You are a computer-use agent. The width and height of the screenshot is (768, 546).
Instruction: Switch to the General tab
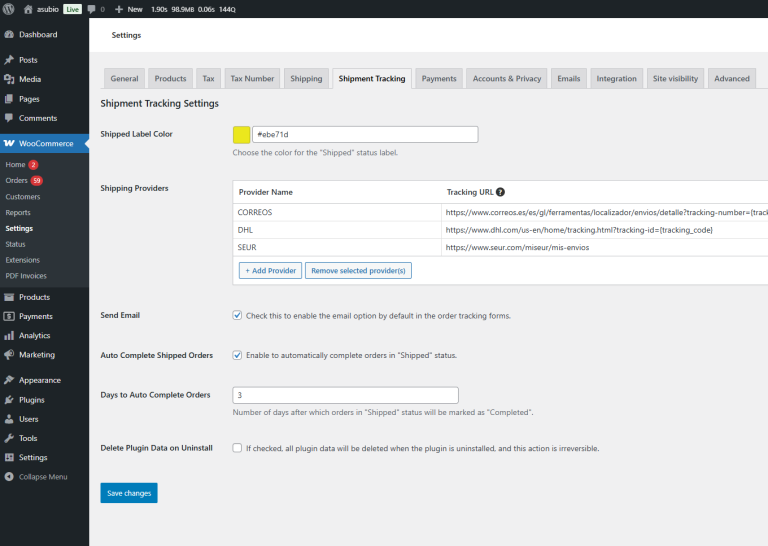pos(124,78)
